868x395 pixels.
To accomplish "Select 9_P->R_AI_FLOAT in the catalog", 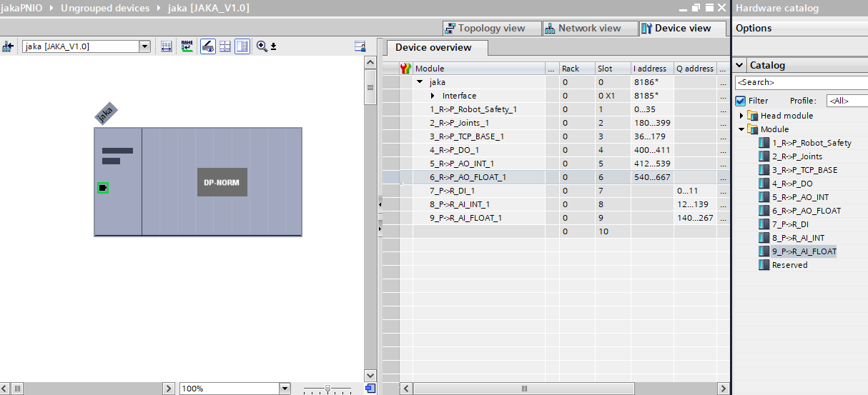I will click(x=804, y=251).
